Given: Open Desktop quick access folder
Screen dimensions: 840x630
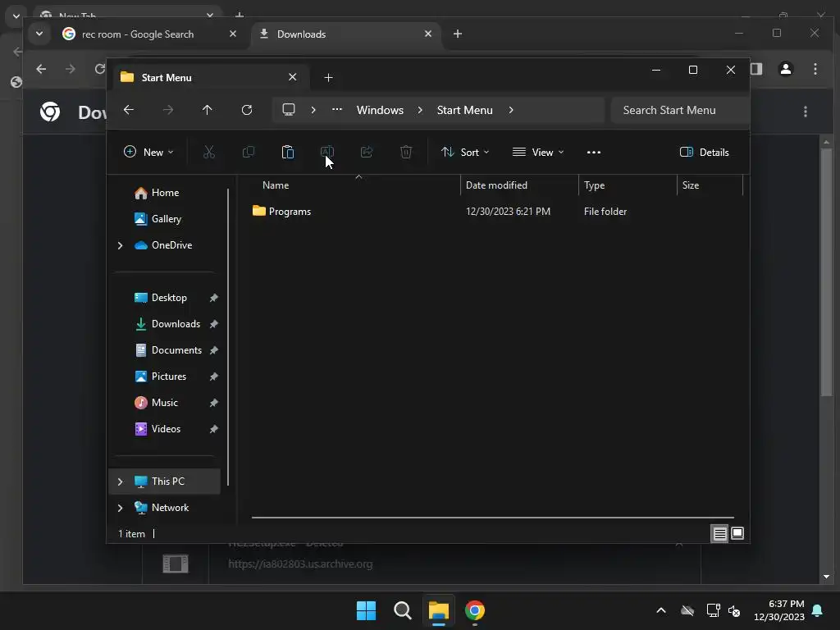Looking at the screenshot, I should pyautogui.click(x=169, y=298).
